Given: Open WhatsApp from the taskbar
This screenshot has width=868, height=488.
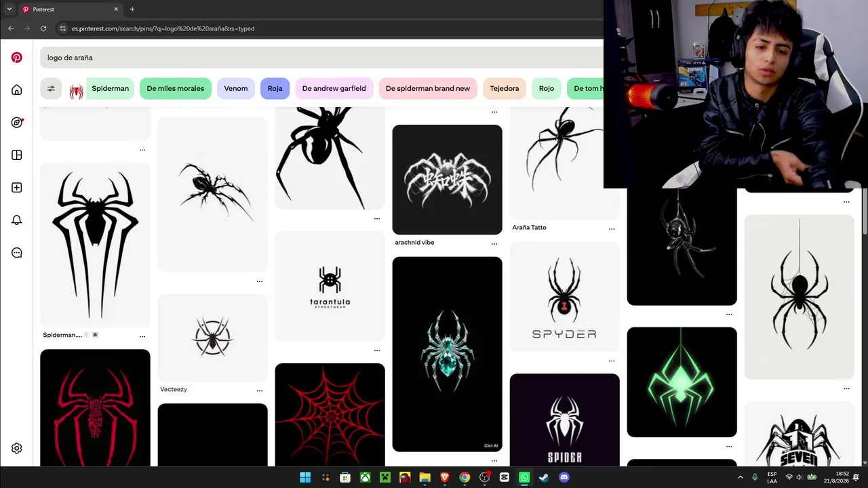Looking at the screenshot, I should pos(524,477).
